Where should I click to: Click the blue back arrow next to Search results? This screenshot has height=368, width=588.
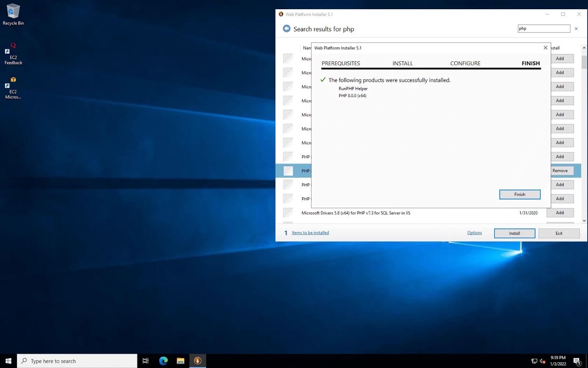[286, 29]
